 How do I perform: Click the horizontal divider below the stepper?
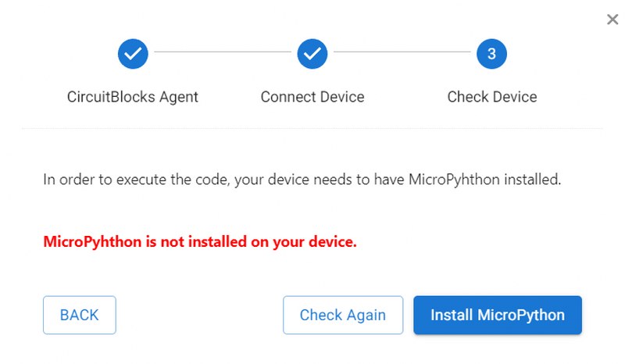[312, 128]
